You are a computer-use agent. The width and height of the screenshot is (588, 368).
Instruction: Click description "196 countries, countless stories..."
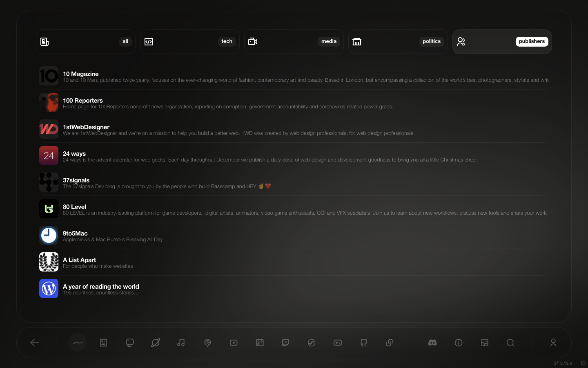pos(100,293)
